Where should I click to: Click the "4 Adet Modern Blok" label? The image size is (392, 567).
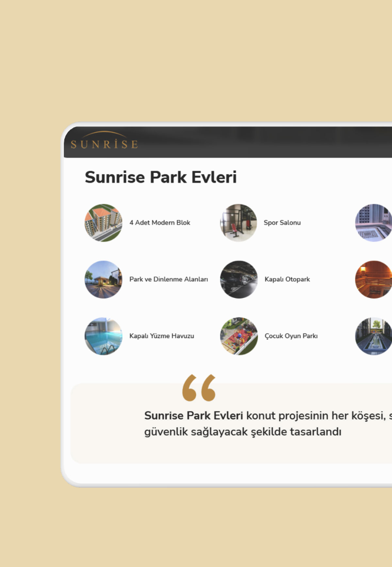click(x=160, y=223)
